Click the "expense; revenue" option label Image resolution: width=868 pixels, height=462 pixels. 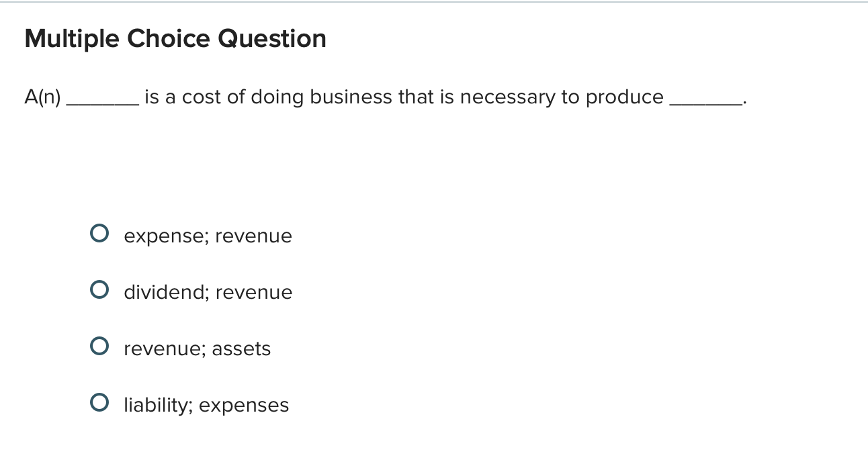coord(208,236)
